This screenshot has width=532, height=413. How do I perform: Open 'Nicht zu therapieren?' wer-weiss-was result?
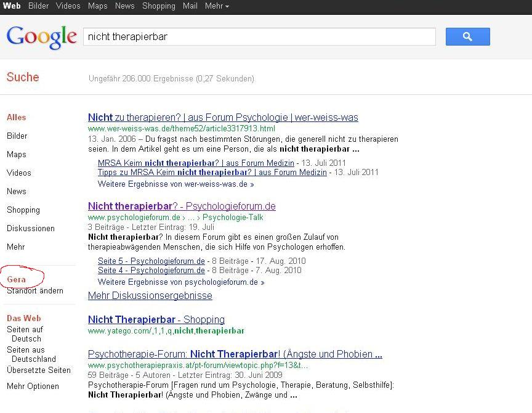click(x=223, y=117)
